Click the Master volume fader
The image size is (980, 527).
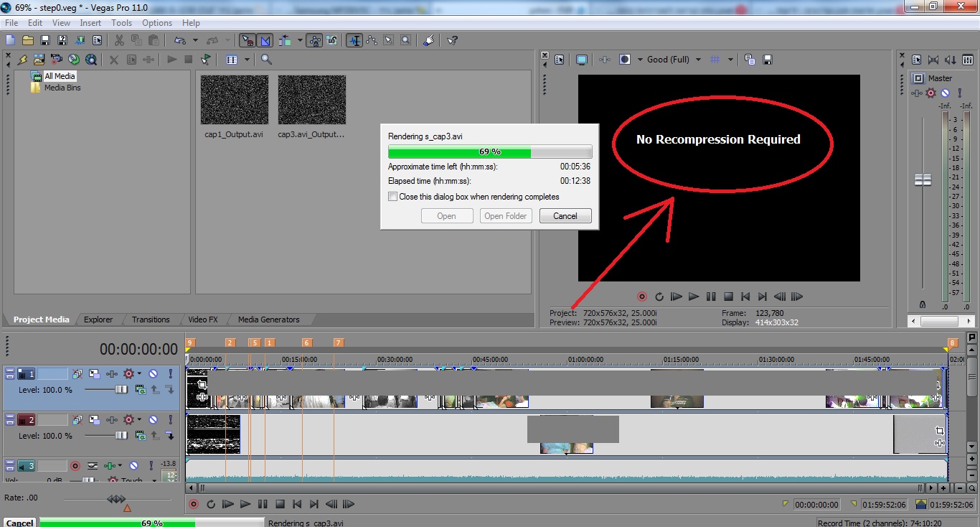[923, 179]
